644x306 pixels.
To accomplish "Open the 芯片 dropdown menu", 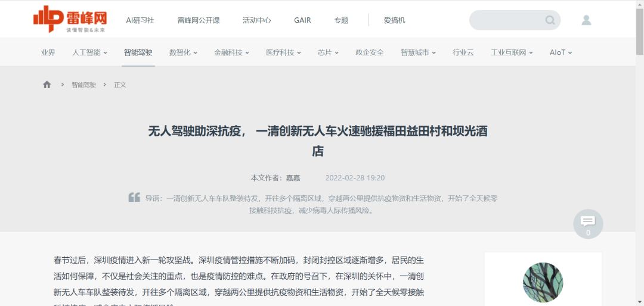I will [x=328, y=52].
